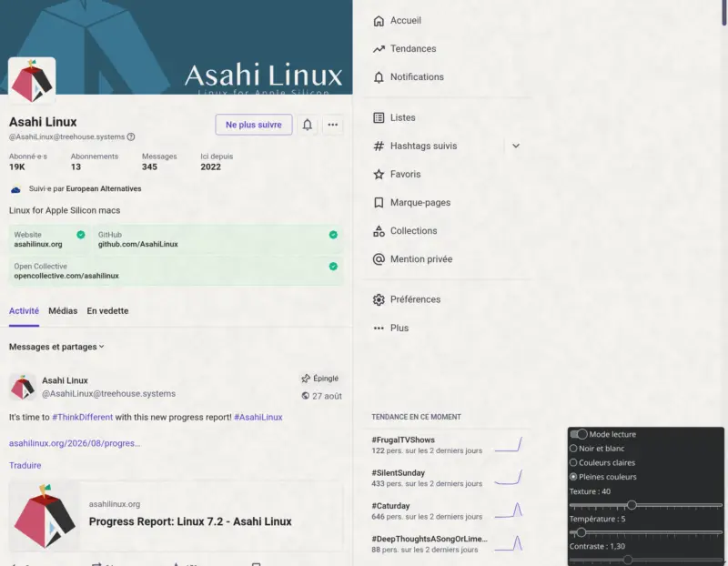The width and height of the screenshot is (728, 566).
Task: Open the Marque-pages bookmark icon
Action: (x=379, y=202)
